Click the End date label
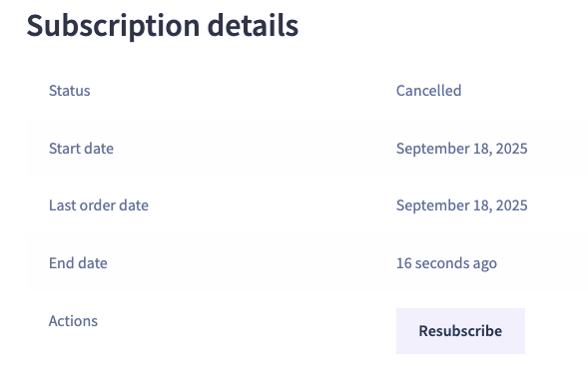This screenshot has height=379, width=588. (x=78, y=263)
